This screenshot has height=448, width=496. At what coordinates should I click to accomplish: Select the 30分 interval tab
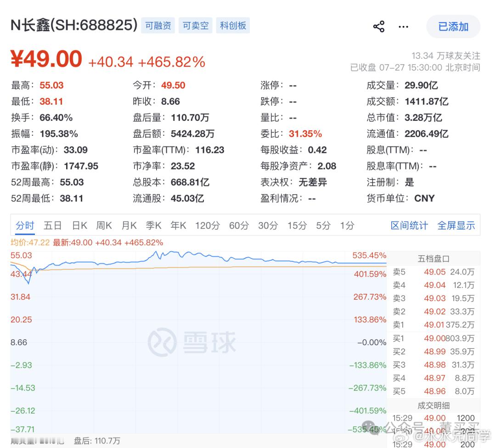coord(268,225)
